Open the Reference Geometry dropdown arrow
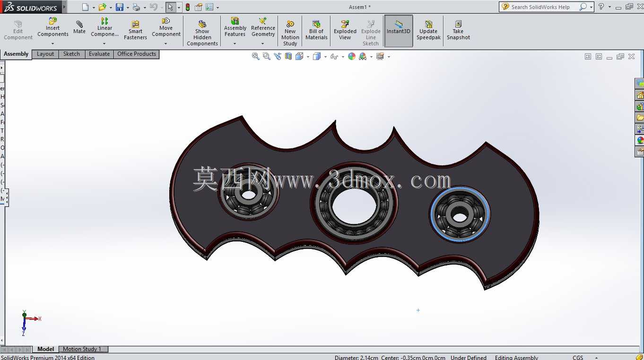Viewport: 644px width, 360px height. coord(262,44)
